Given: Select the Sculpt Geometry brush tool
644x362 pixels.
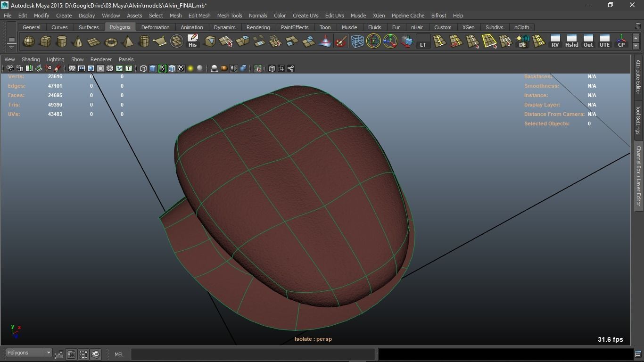Looking at the screenshot, I should coord(341,41).
